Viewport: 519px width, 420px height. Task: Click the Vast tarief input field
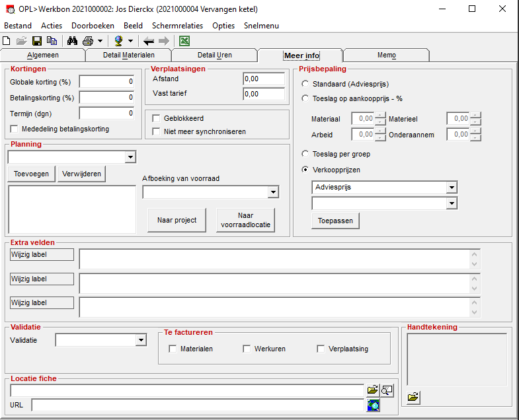coord(264,94)
